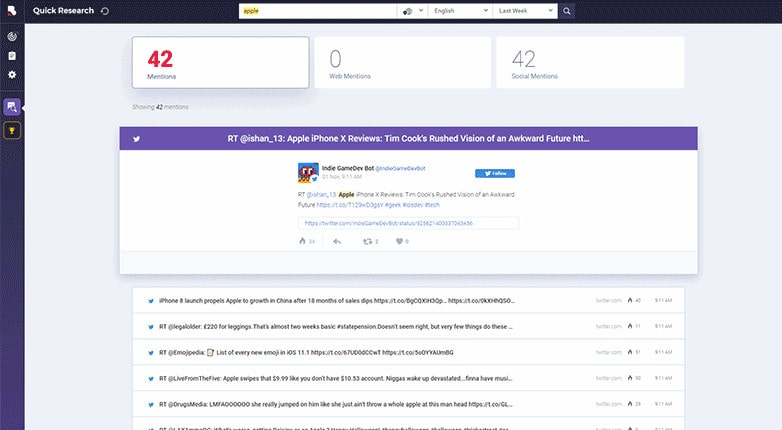Select the 0 Web Mentions tab card

point(402,62)
